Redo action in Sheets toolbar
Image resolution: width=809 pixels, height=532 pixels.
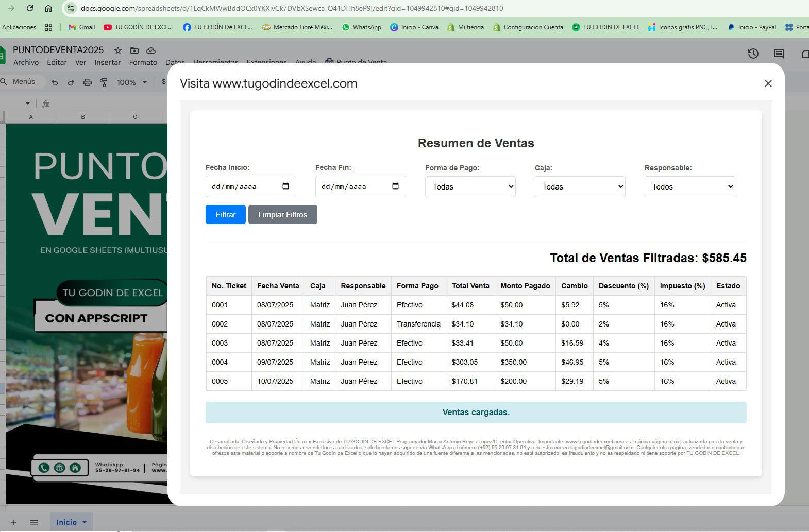coord(71,82)
